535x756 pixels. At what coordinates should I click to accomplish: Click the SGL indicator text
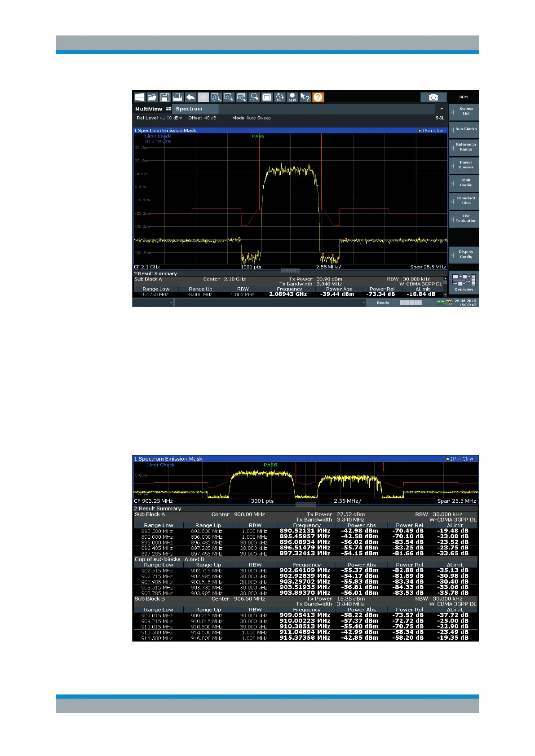click(440, 118)
